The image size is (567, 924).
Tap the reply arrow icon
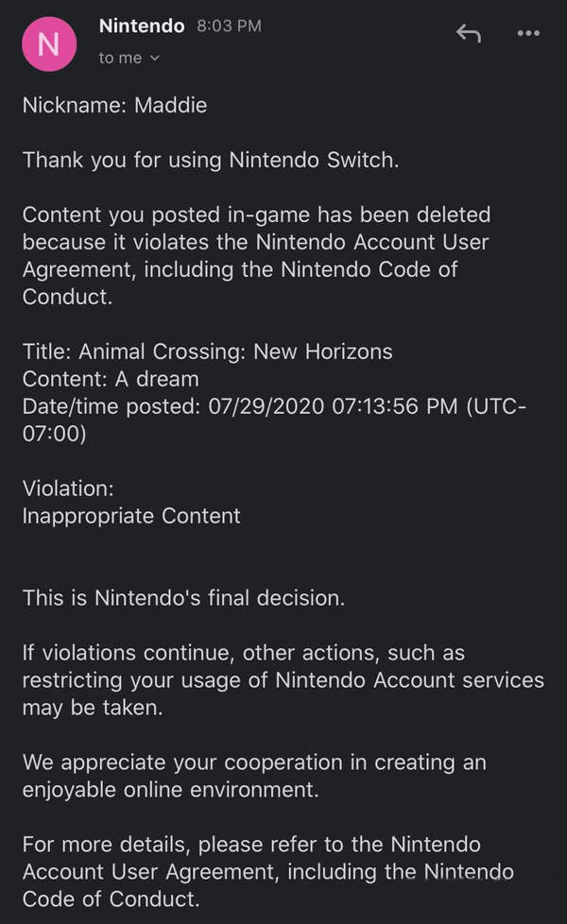point(469,33)
